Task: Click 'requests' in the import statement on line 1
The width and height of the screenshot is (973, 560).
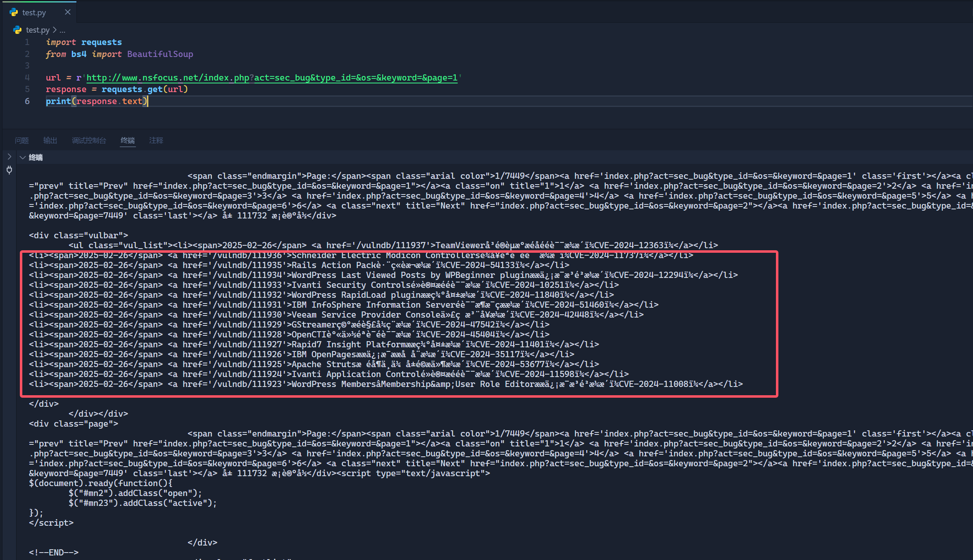Action: click(x=101, y=42)
